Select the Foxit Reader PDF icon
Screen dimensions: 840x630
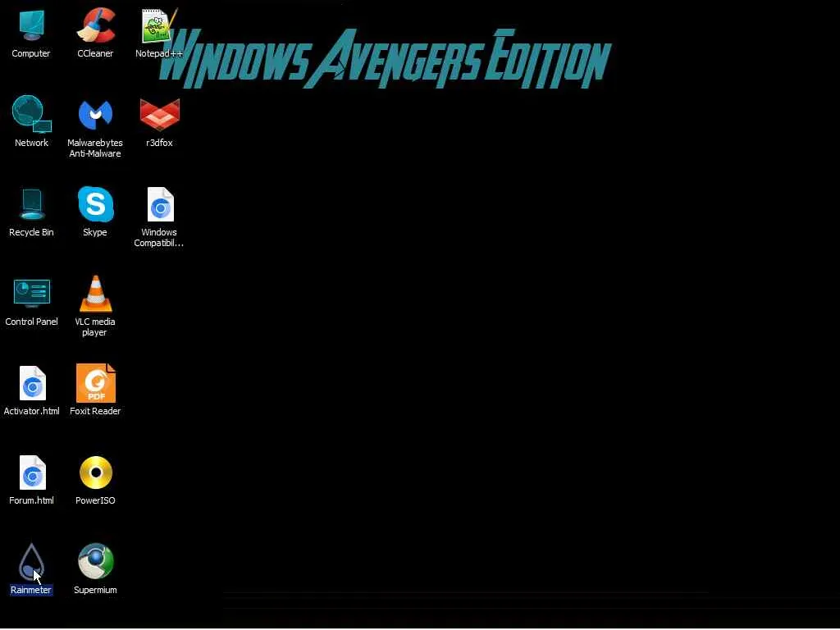pos(96,383)
